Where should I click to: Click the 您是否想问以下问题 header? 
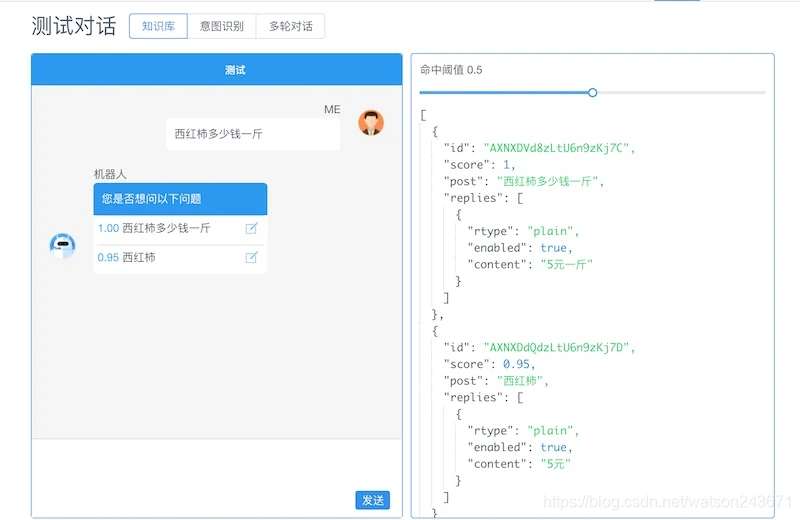(x=180, y=199)
